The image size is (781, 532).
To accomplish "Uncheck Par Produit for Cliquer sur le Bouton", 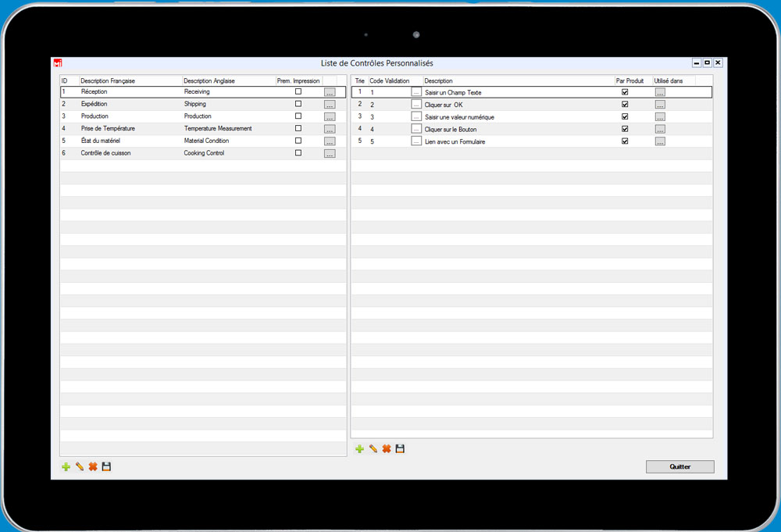I will 625,129.
